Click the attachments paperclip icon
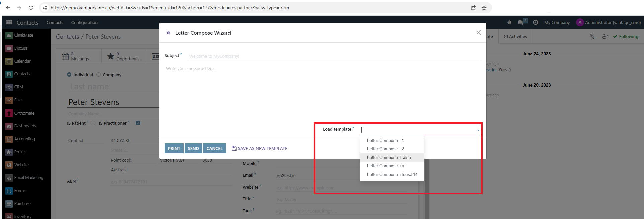The width and height of the screenshot is (644, 219). (x=592, y=36)
